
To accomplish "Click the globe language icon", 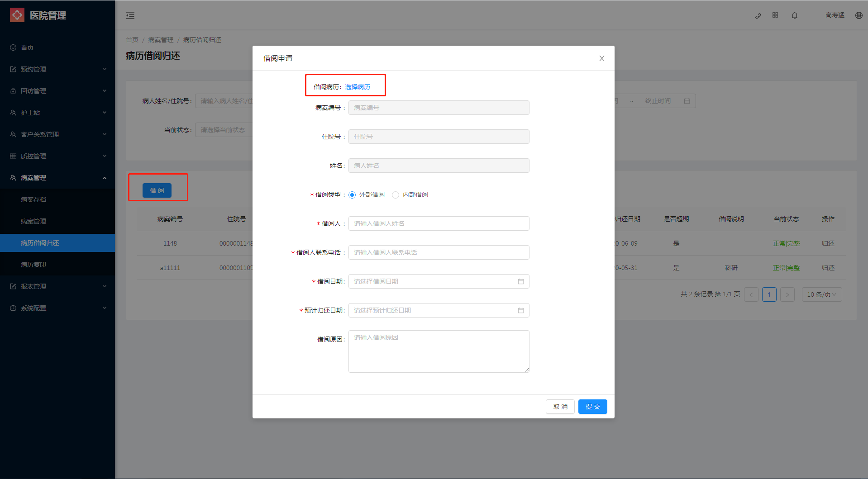I will (x=858, y=15).
